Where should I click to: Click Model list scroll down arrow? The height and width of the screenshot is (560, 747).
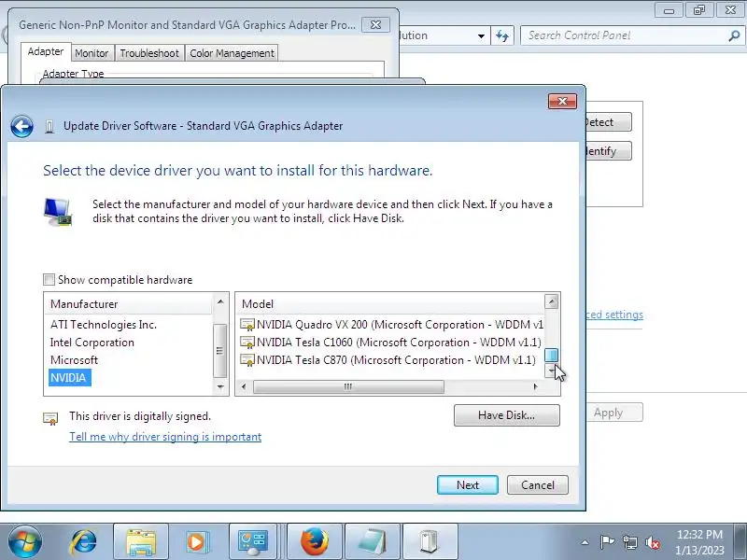coord(551,371)
